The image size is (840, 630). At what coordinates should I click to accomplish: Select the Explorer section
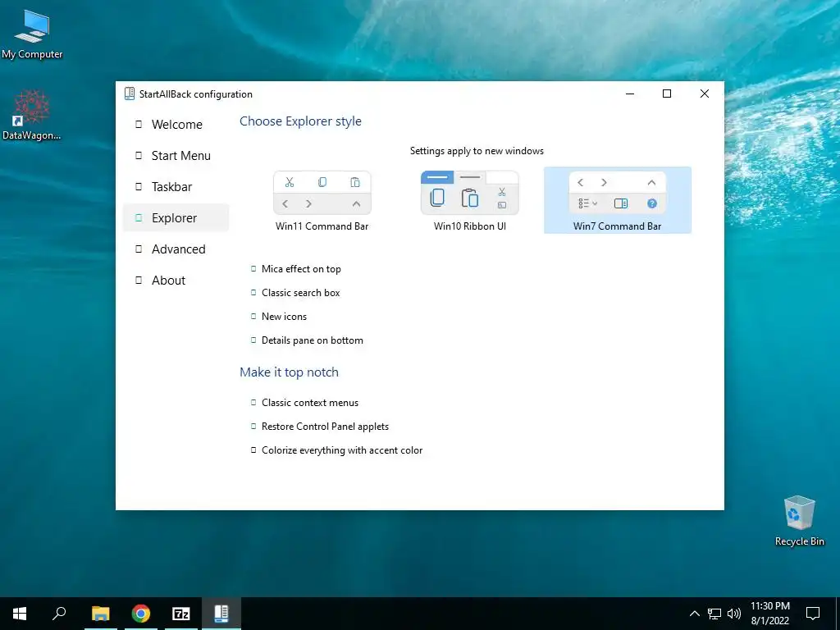pos(176,217)
